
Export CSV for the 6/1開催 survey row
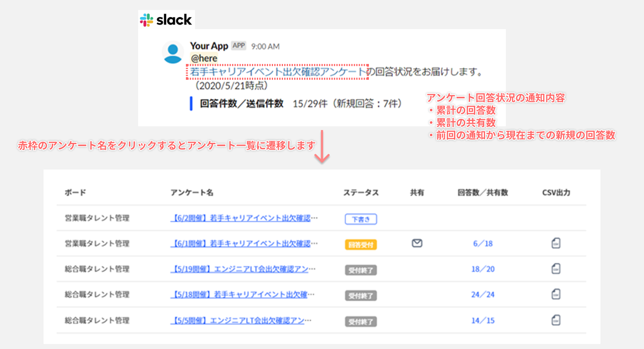pos(556,243)
